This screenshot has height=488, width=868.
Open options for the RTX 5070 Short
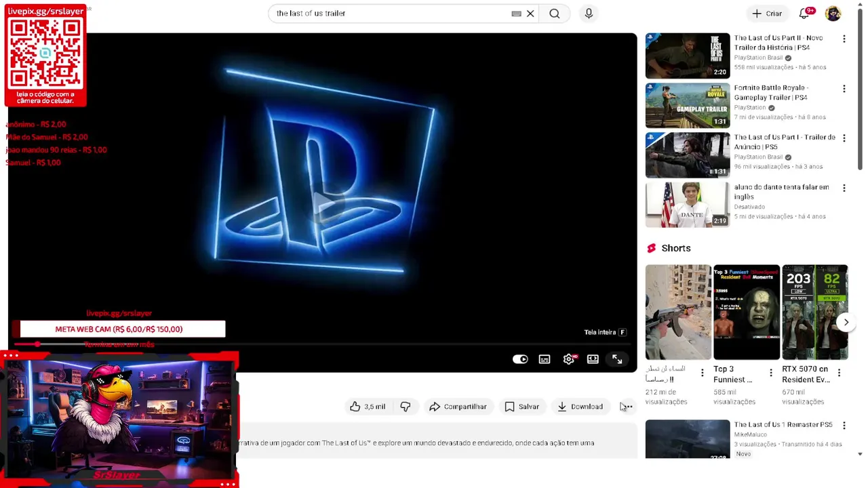[x=839, y=373]
